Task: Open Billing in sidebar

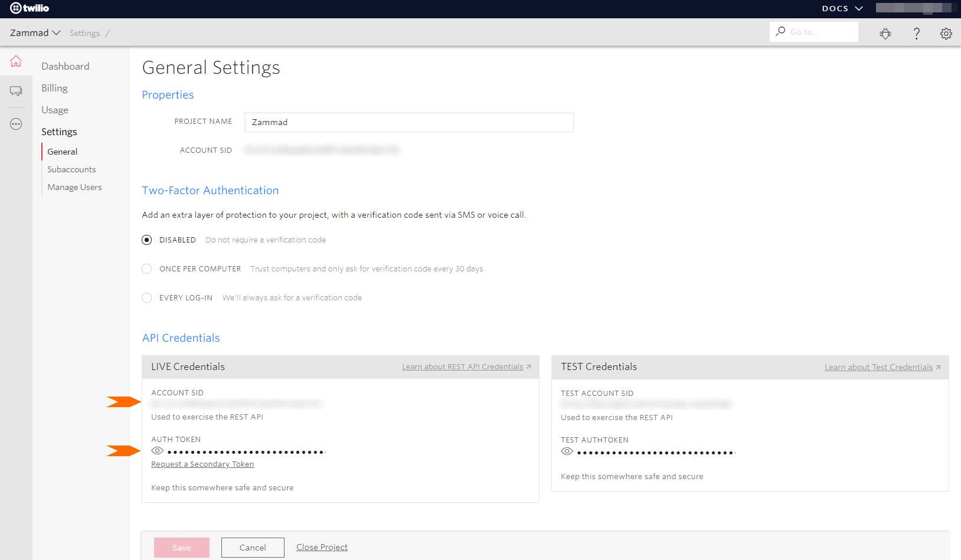Action: (54, 88)
